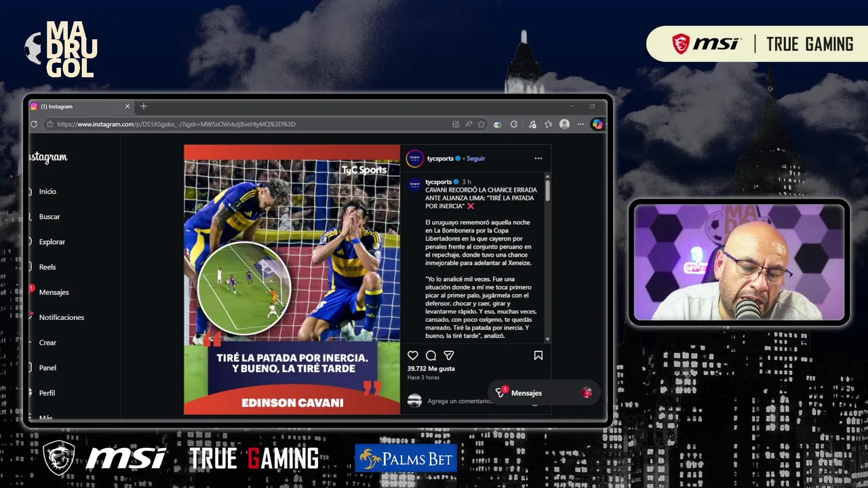Screen dimensions: 868x488
Task: Close the Instagram browser tab
Action: 127,106
